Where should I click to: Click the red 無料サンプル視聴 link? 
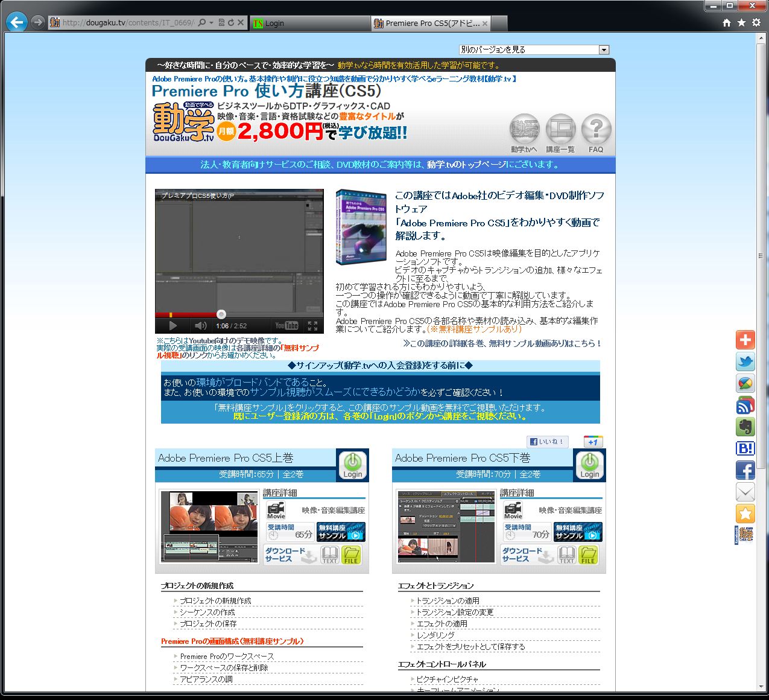[x=238, y=351]
